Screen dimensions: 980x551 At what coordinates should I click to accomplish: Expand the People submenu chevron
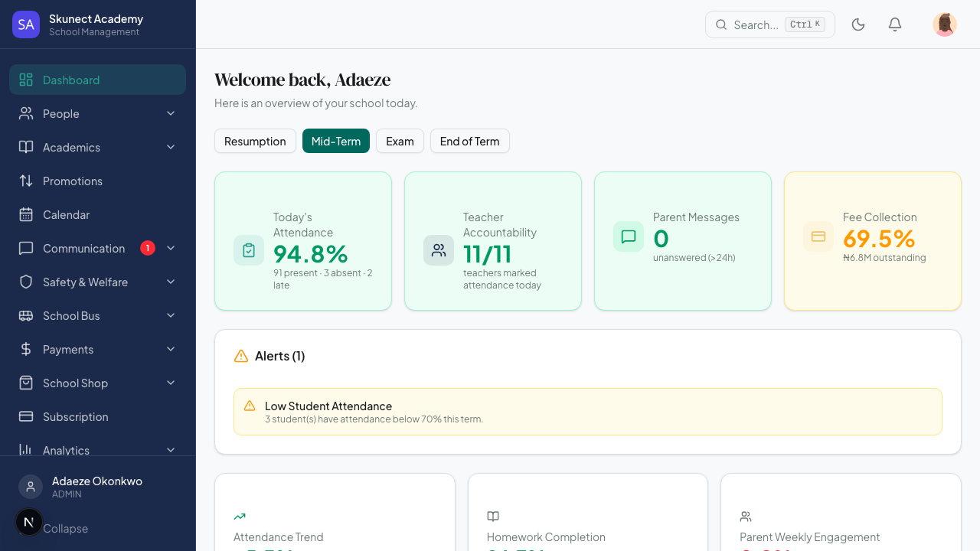point(171,113)
